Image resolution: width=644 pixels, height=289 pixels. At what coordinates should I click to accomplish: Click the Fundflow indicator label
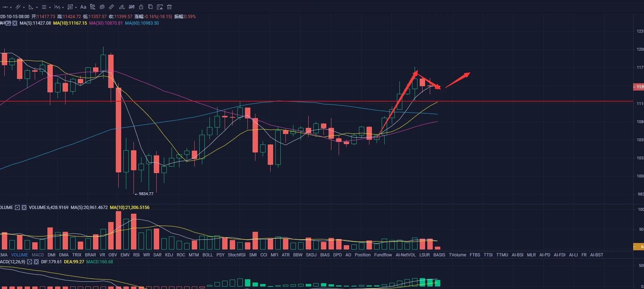click(383, 255)
